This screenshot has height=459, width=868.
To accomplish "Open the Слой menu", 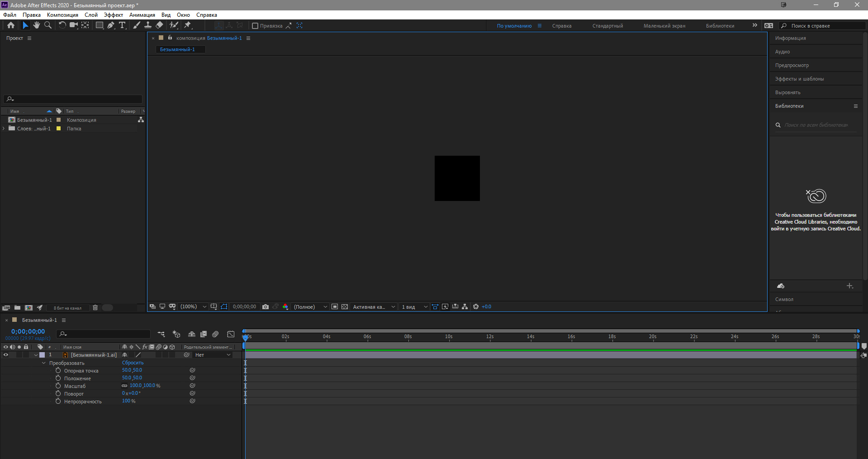I will point(91,15).
